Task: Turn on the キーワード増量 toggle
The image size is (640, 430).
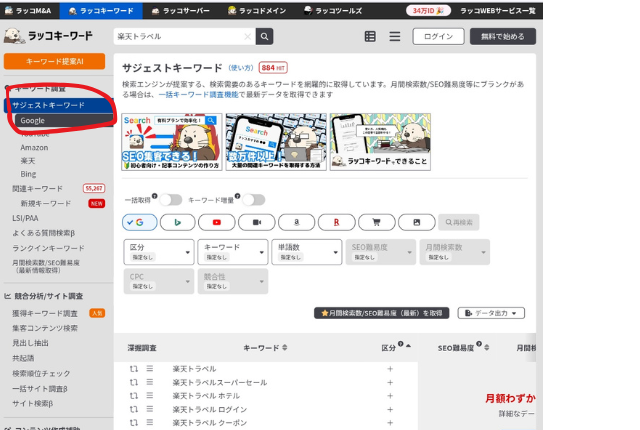Action: pos(254,200)
